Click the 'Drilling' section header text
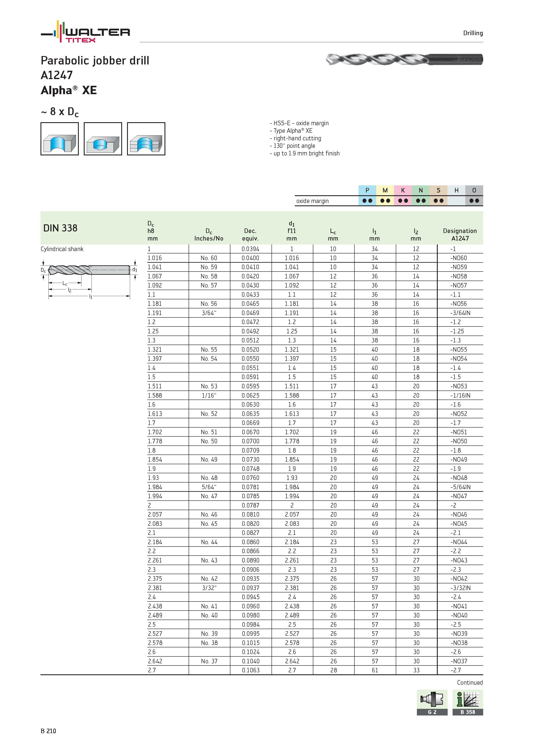The width and height of the screenshot is (534, 756). click(x=473, y=33)
